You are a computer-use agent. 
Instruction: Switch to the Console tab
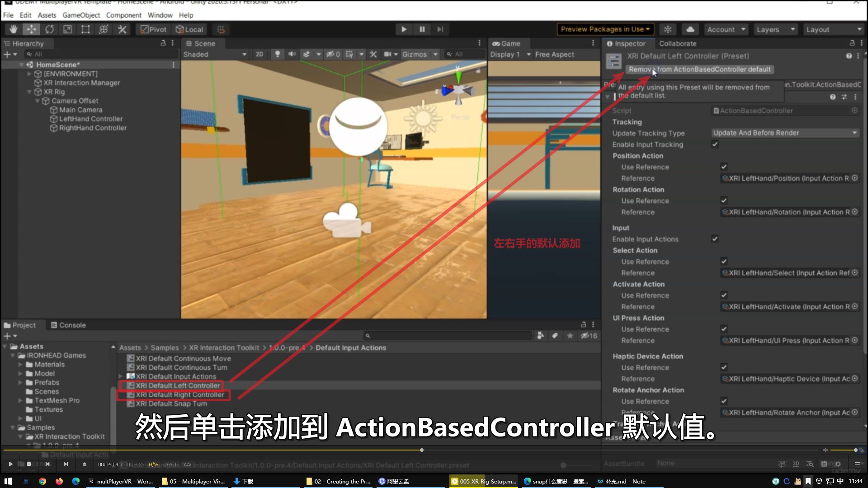coord(68,325)
